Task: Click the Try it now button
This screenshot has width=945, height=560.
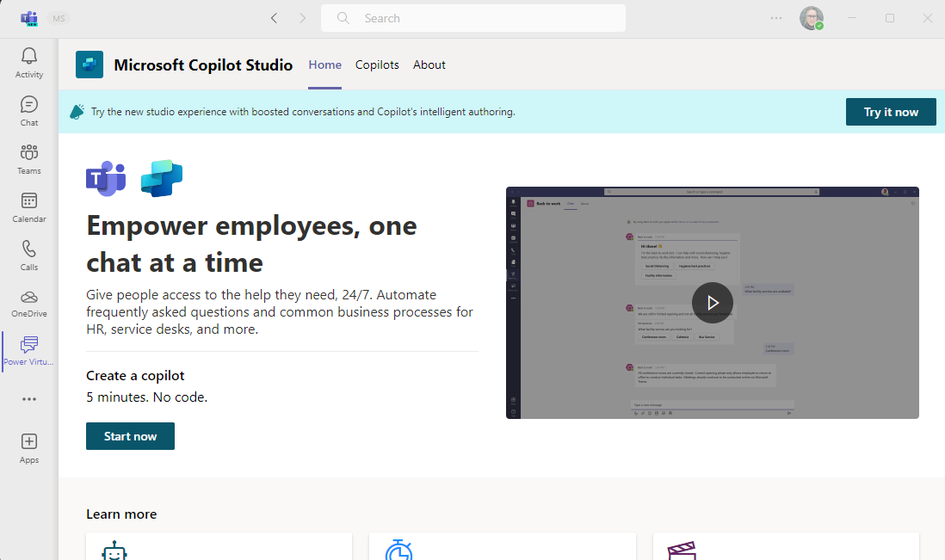Action: 891,112
